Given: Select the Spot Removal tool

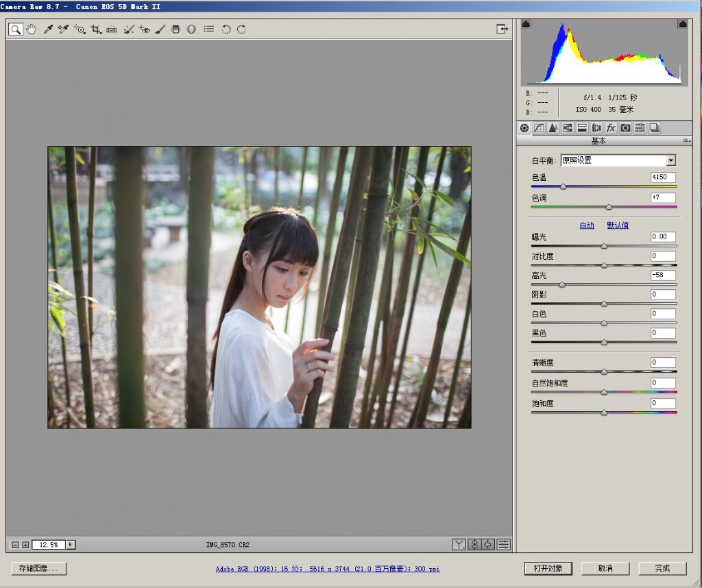Looking at the screenshot, I should point(128,29).
